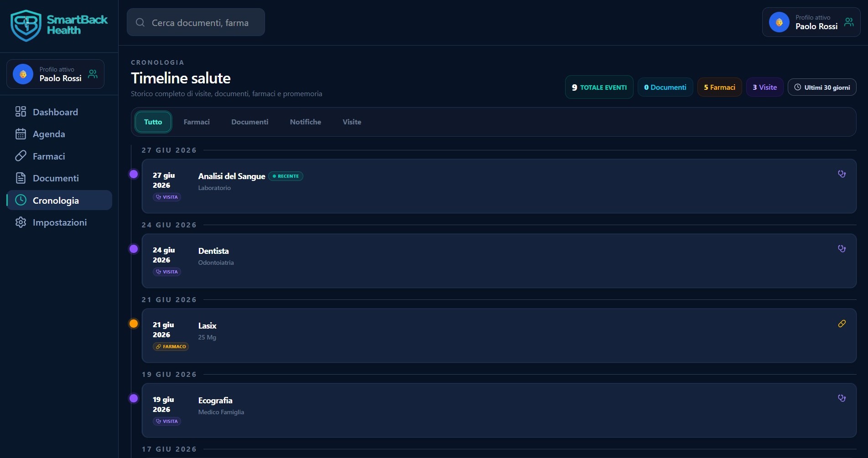This screenshot has width=868, height=458.
Task: Click the search magnifier icon
Action: [140, 22]
